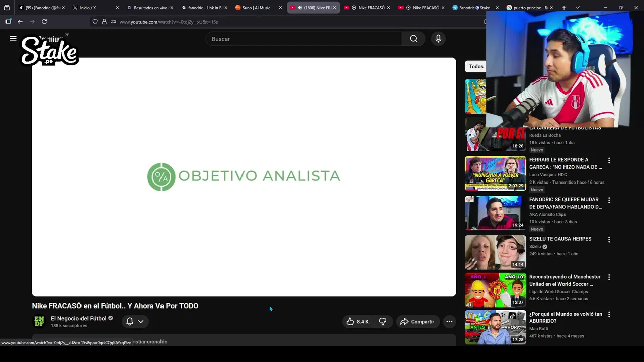Expand notification options chevron next to bell
This screenshot has height=362, width=644.
pyautogui.click(x=141, y=322)
